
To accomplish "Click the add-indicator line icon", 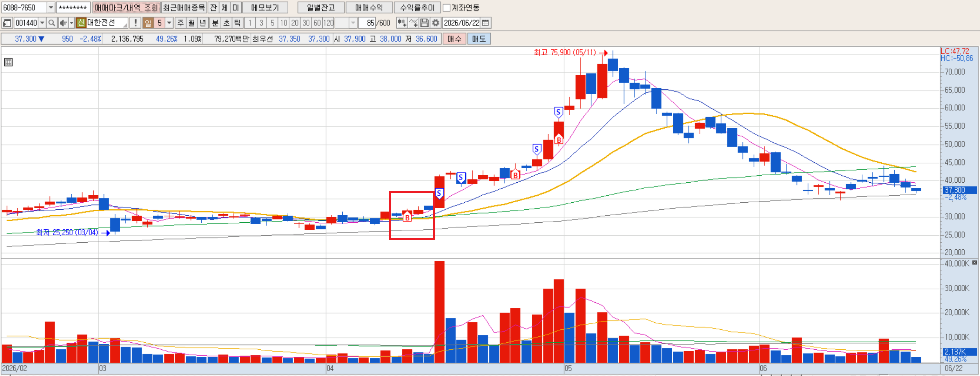I will pos(413,23).
